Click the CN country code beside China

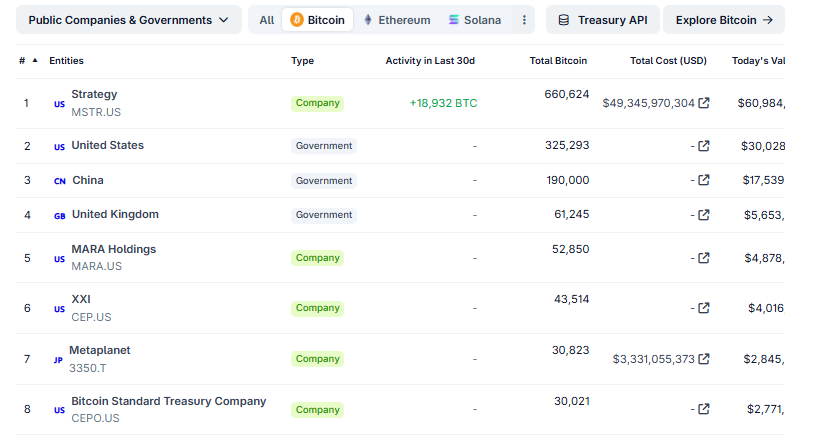click(x=60, y=181)
